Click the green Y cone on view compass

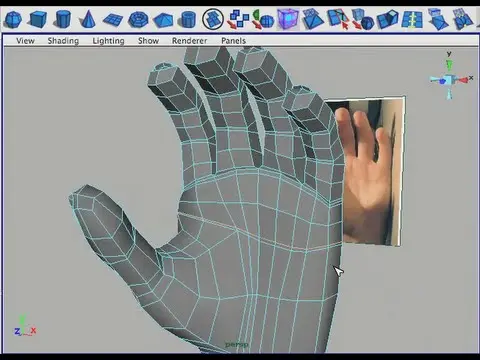(x=449, y=64)
